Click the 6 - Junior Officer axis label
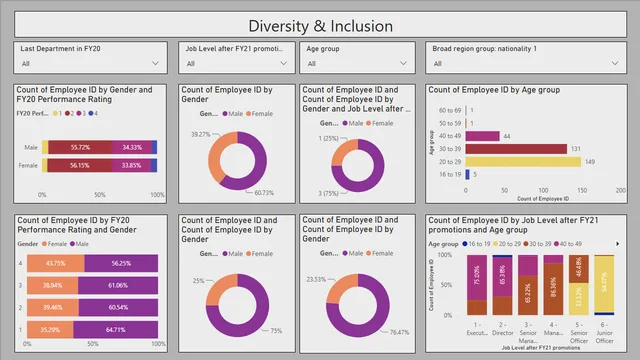The width and height of the screenshot is (640, 360). pos(604,333)
